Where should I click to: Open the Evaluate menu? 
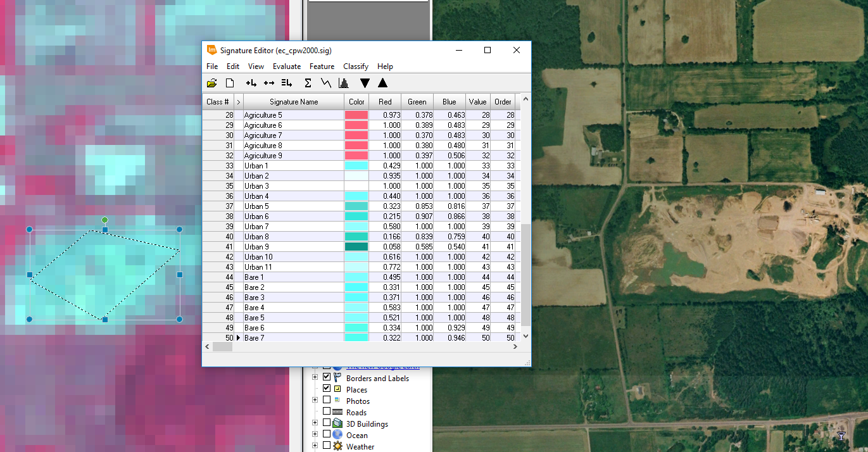coord(287,66)
